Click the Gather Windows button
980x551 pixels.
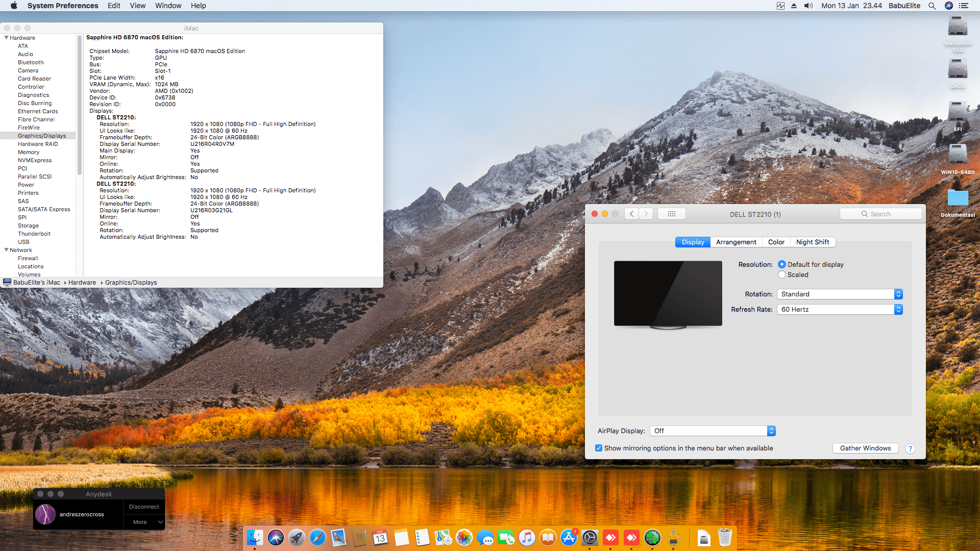[865, 448]
